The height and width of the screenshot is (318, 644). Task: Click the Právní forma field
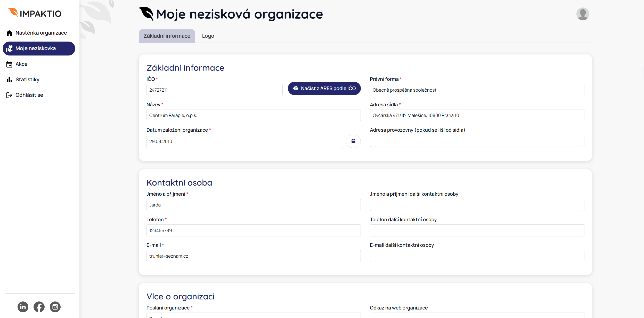click(477, 90)
